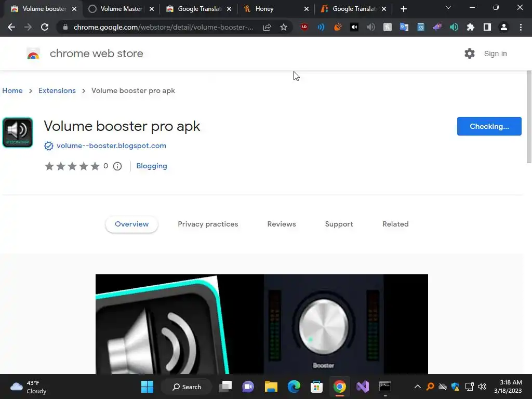Close the Honey tab
532x399 pixels.
(307, 9)
